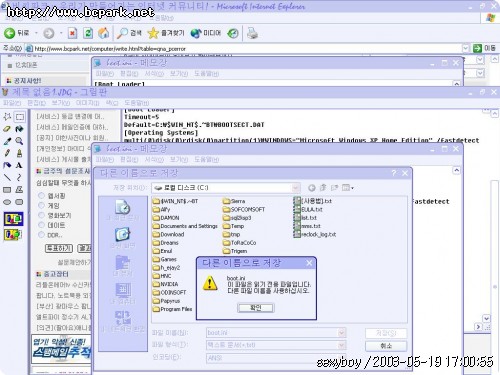Screen dimensions: 500x375
Task: Open the 중고장터 section link
Action: click(56, 274)
